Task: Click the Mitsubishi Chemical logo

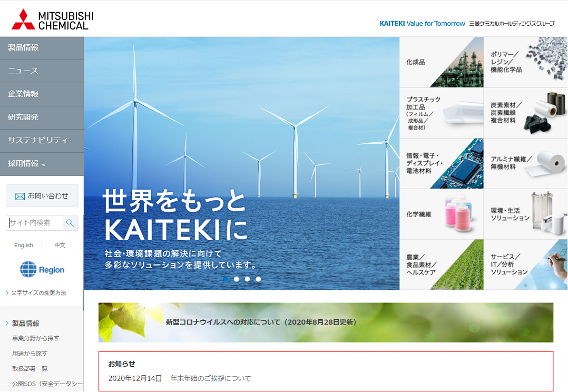Action: pos(53,20)
